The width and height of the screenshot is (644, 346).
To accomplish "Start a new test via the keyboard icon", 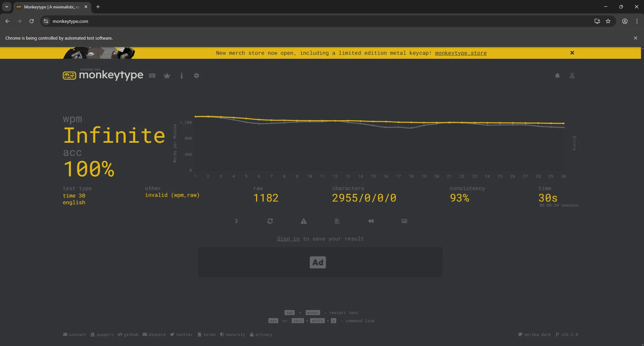I will point(152,76).
